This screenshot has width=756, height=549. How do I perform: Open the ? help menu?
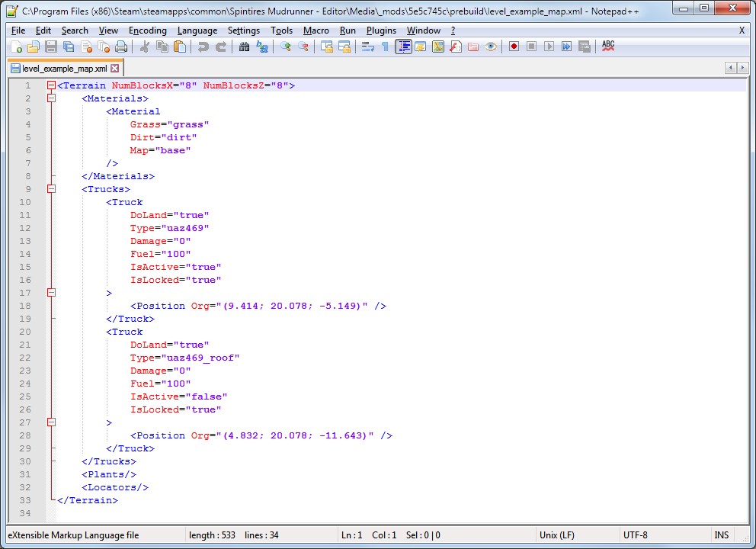tap(453, 30)
